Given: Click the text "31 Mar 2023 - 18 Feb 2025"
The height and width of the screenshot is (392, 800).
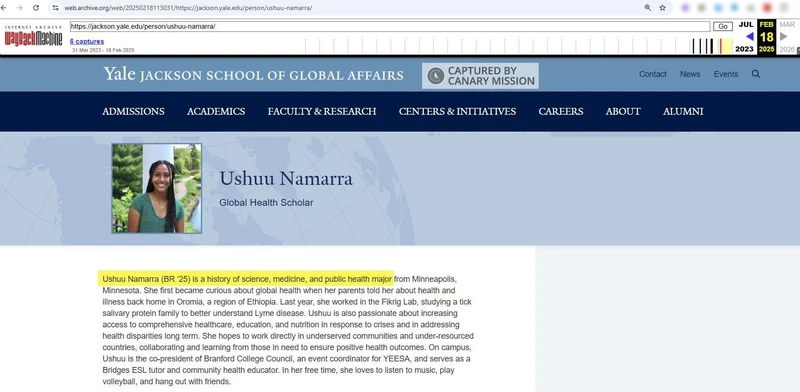Looking at the screenshot, I should click(x=103, y=50).
